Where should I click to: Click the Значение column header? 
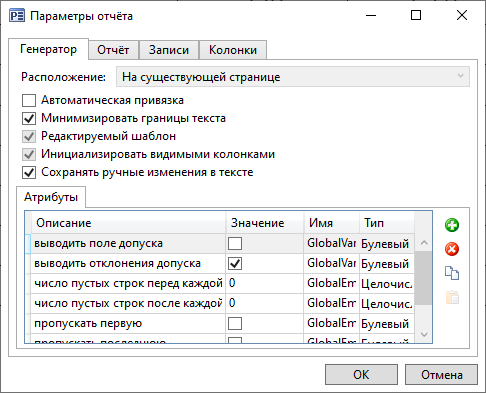(x=265, y=223)
